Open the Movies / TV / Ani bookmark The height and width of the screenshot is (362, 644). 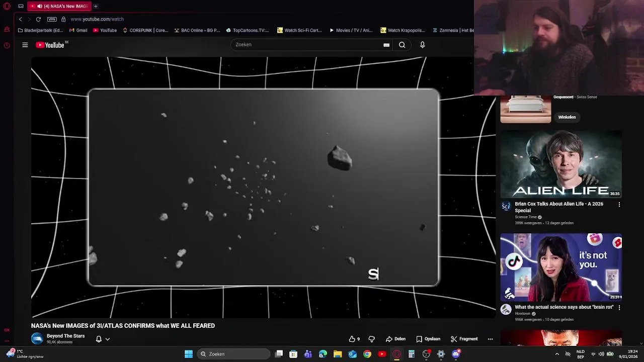[351, 30]
